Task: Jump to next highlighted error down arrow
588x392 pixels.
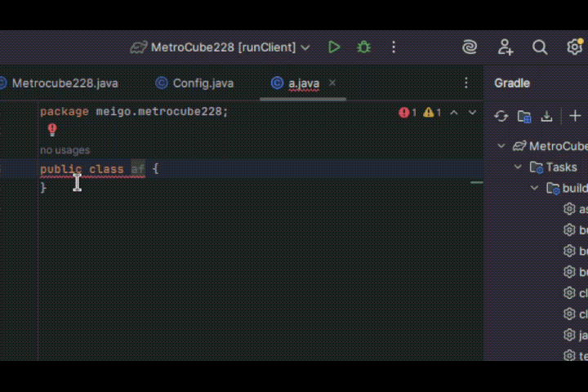Action: point(472,113)
